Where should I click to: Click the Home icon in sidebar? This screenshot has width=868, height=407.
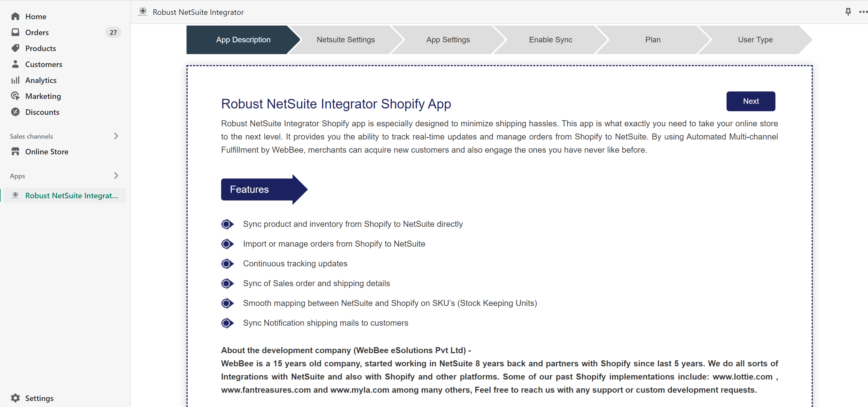coord(15,16)
